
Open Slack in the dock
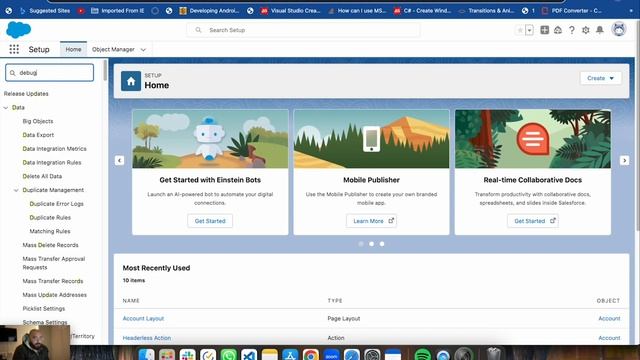point(187,354)
